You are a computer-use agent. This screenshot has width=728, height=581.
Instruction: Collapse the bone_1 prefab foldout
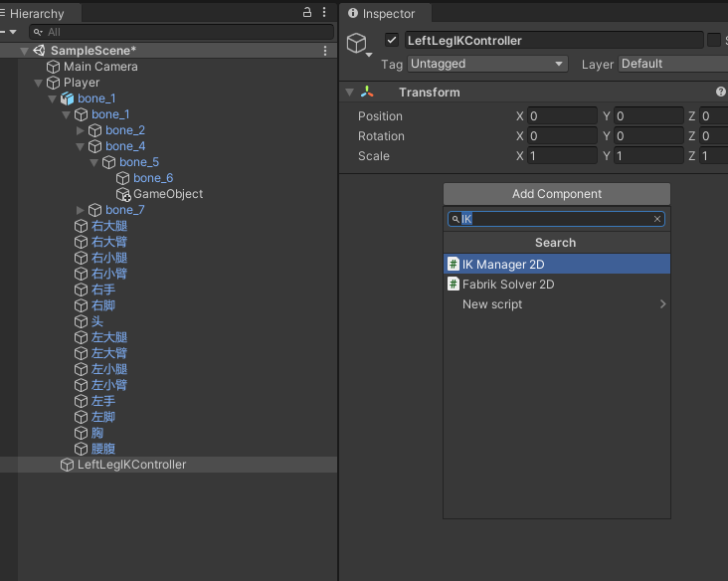point(52,98)
